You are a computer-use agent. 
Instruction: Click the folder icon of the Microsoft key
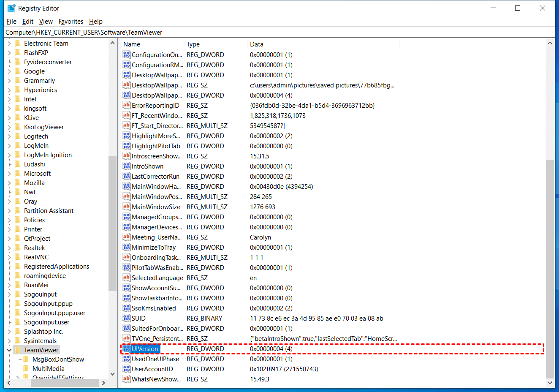pyautogui.click(x=17, y=173)
